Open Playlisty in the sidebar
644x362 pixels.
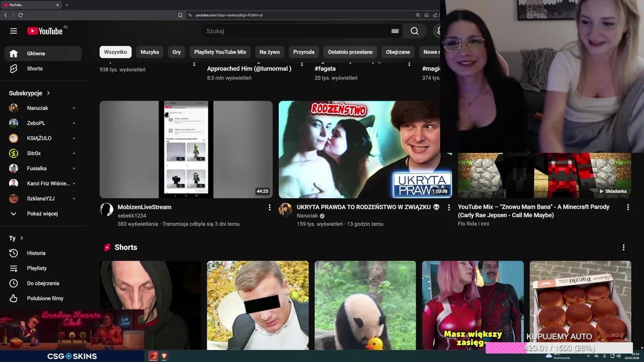[43, 268]
